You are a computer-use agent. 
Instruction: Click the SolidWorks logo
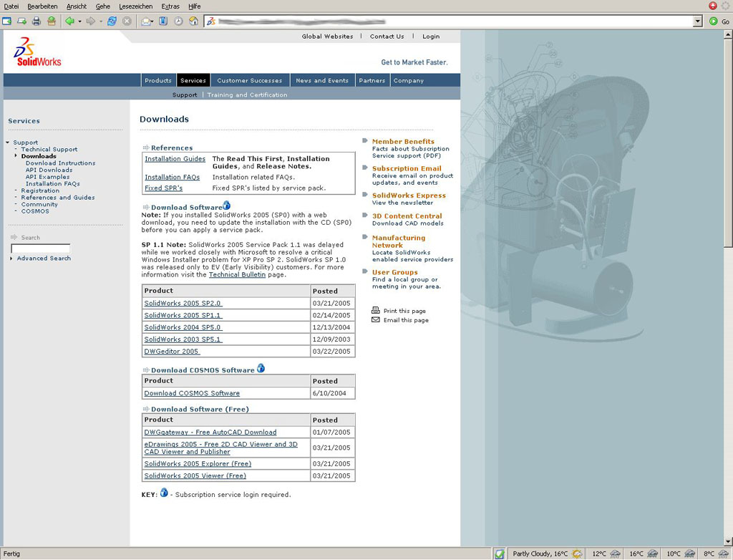(37, 52)
